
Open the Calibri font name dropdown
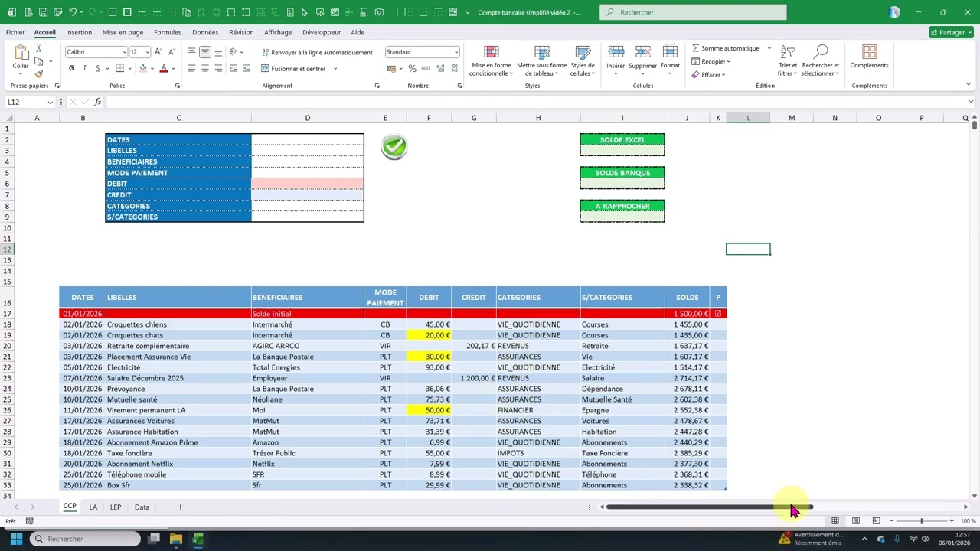coord(124,52)
